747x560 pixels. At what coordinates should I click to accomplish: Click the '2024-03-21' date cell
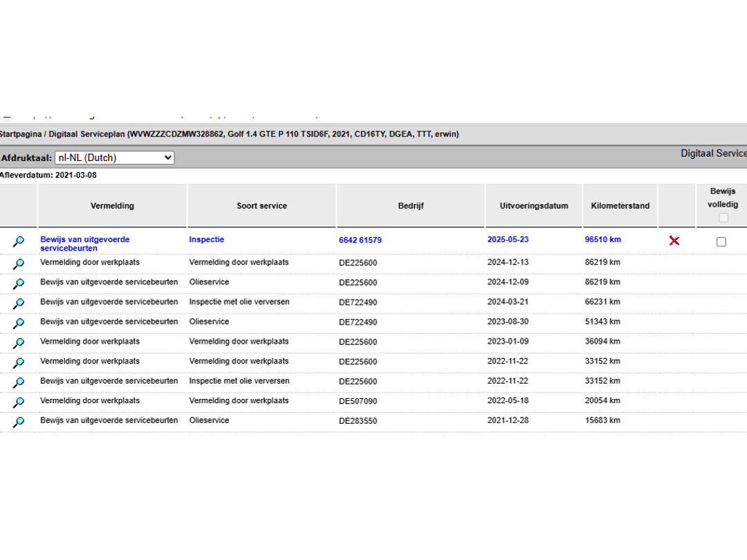point(508,302)
